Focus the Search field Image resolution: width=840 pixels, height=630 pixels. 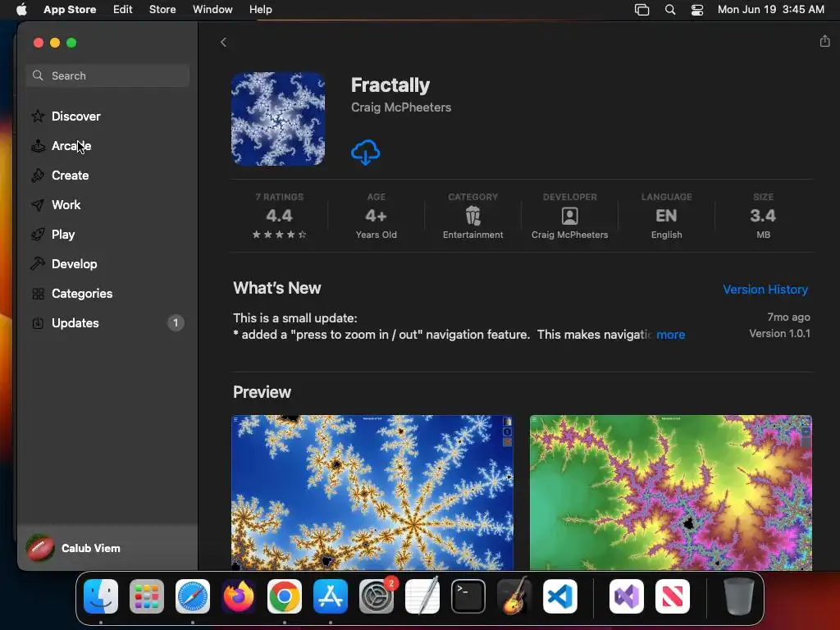coord(107,75)
